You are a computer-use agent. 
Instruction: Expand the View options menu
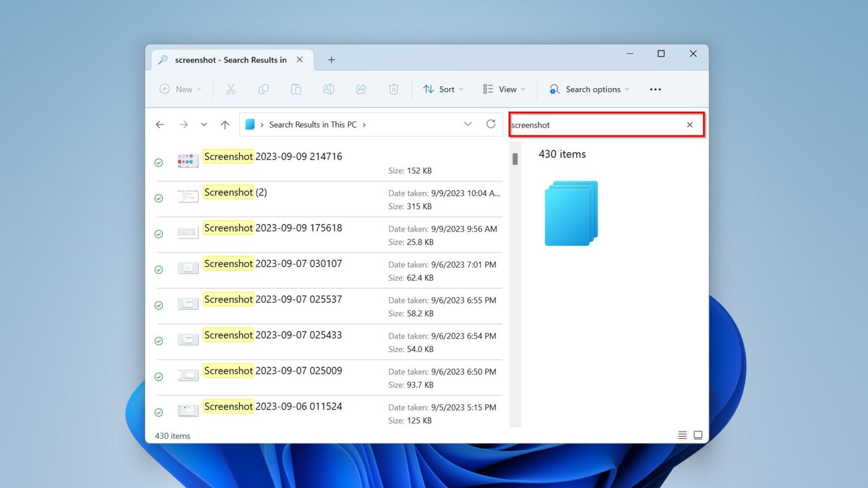(503, 89)
